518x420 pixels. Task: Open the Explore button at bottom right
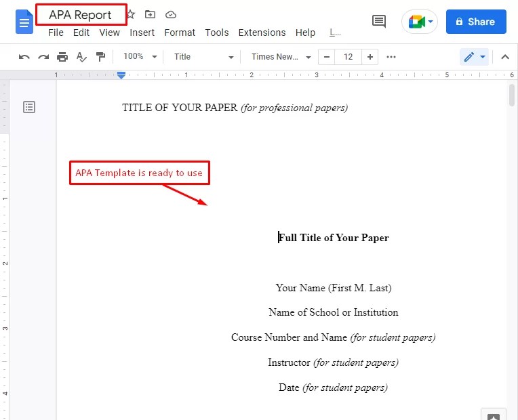[x=494, y=415]
